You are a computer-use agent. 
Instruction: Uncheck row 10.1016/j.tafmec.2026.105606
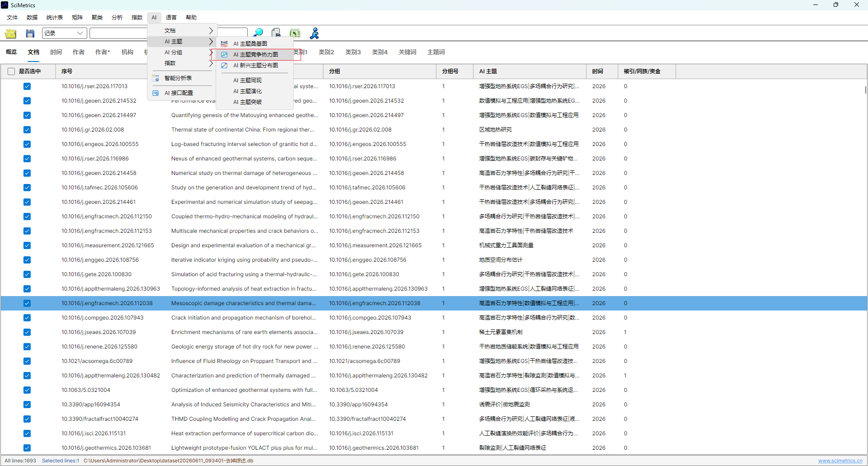point(27,188)
